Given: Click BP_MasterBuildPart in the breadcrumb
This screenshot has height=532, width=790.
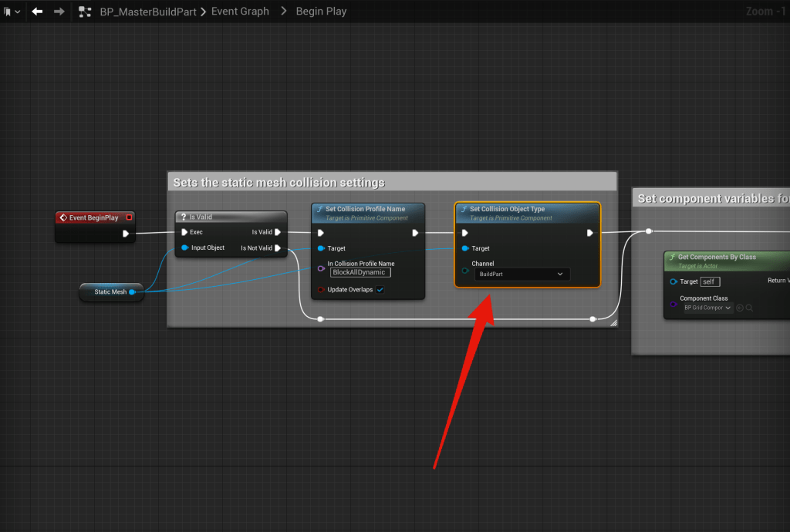Looking at the screenshot, I should tap(148, 12).
